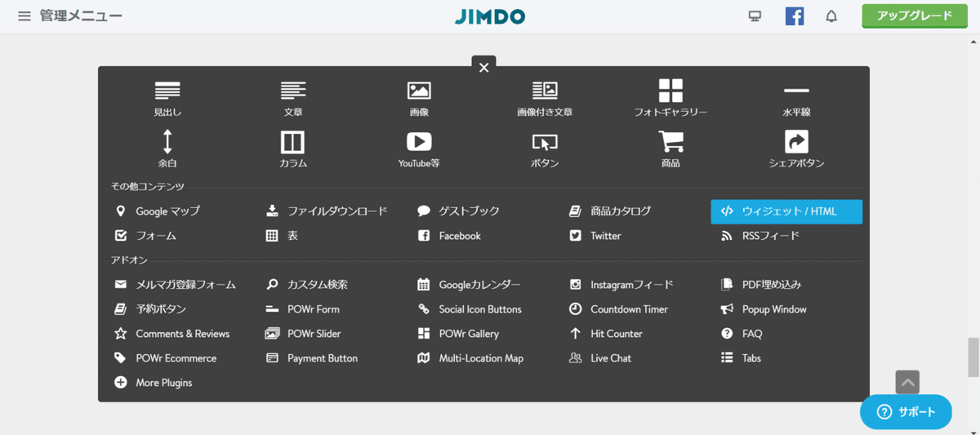Add a 文章 text element
This screenshot has height=435, width=980.
(x=293, y=99)
